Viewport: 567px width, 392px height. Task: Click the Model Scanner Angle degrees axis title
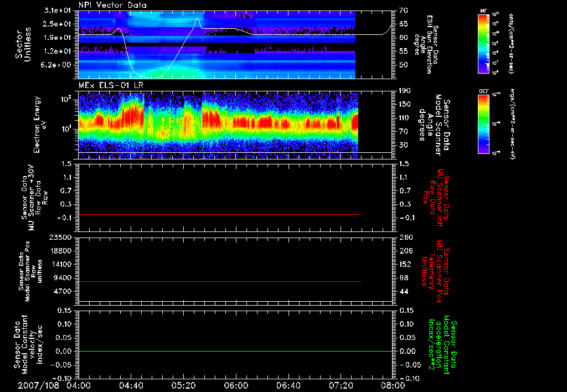(434, 125)
